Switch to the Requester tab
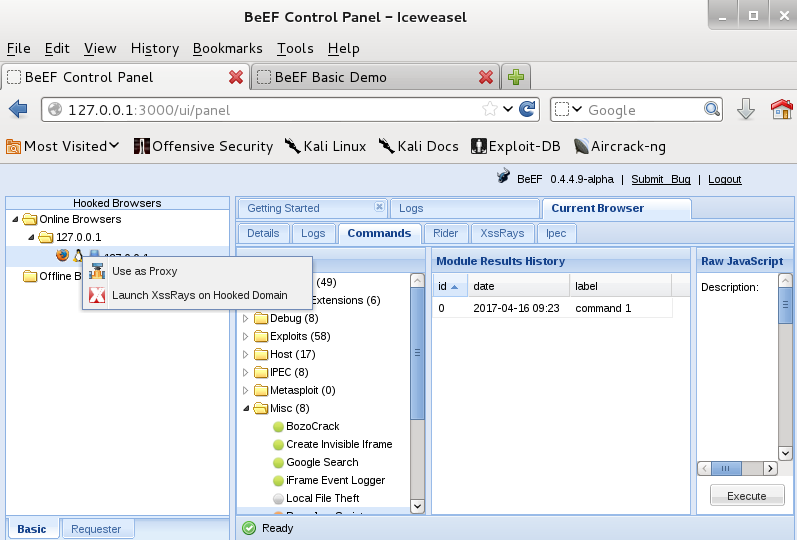This screenshot has height=540, width=797. tap(96, 529)
